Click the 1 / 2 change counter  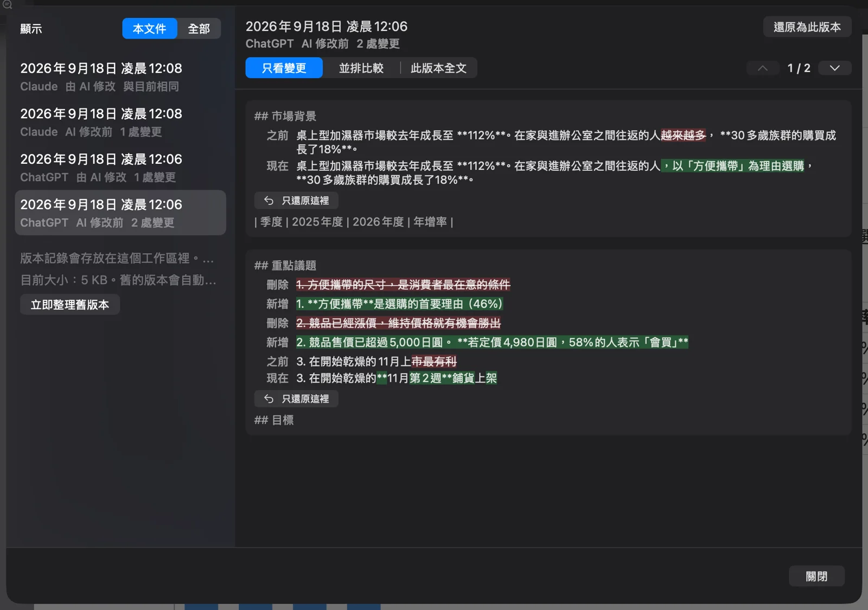click(799, 68)
